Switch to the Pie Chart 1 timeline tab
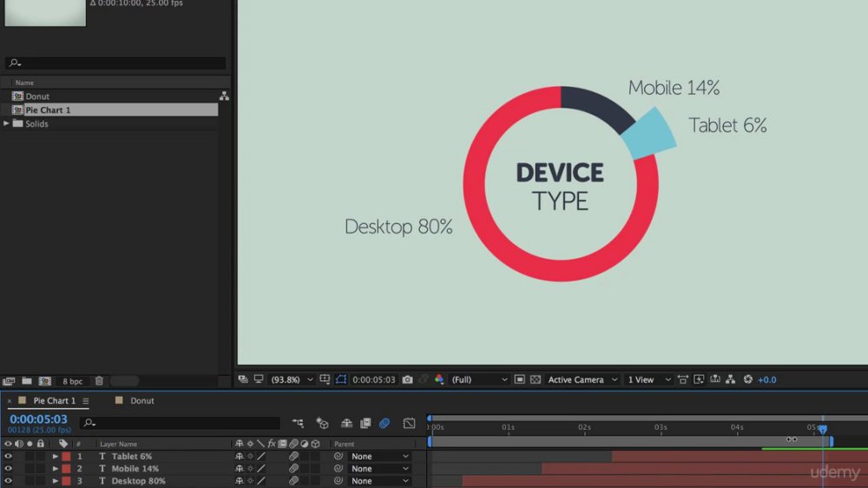 coord(54,400)
